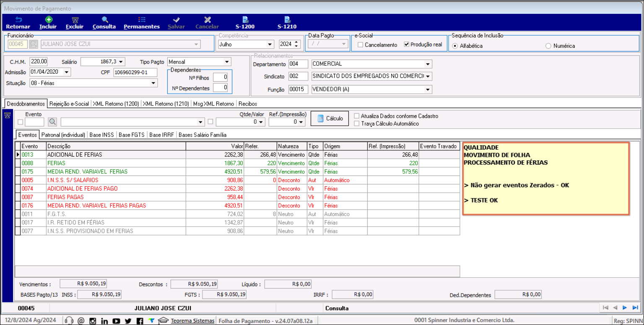Click the Natureza column header

(x=292, y=146)
